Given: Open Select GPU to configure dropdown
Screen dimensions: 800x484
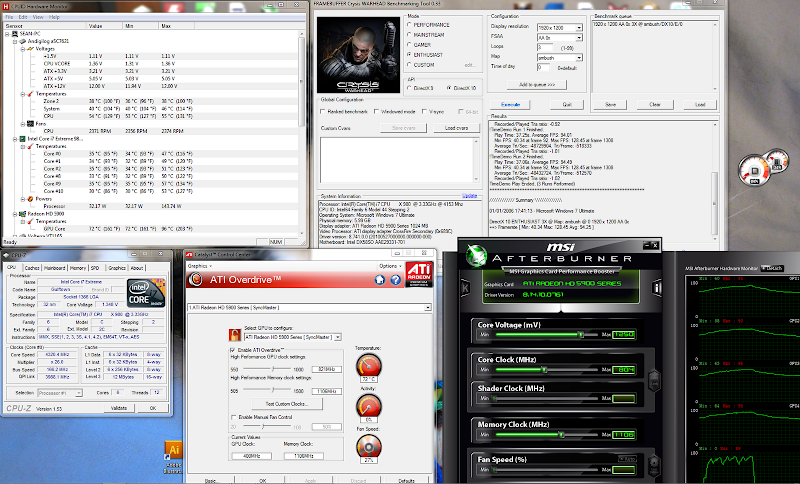Looking at the screenshot, I should coord(338,337).
